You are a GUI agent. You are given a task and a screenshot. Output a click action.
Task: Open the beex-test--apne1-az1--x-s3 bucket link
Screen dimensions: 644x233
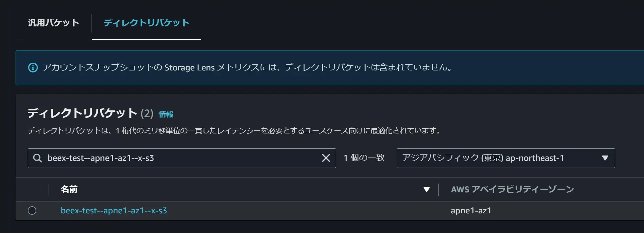click(x=114, y=211)
